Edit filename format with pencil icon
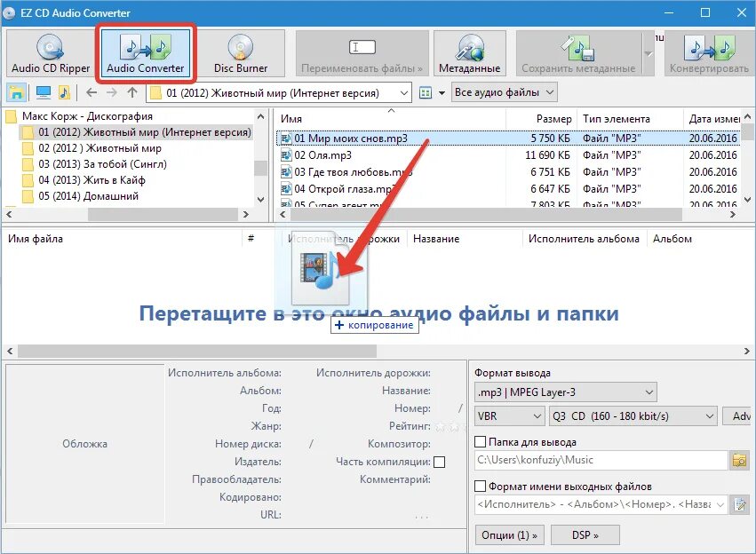 pos(740,505)
